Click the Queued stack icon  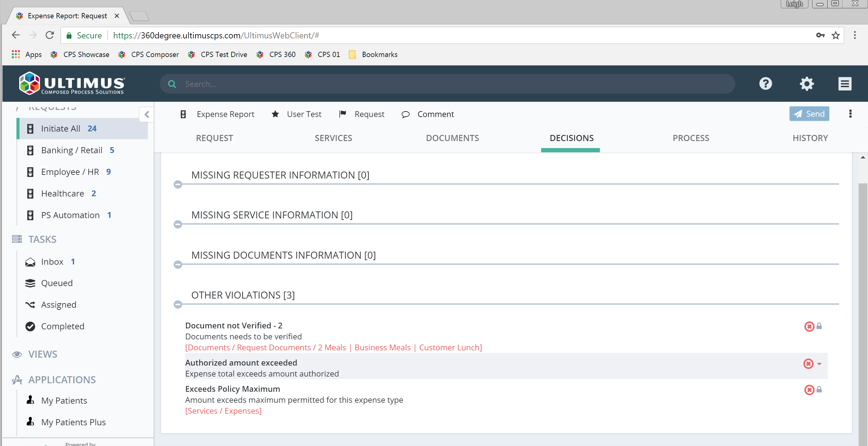30,283
